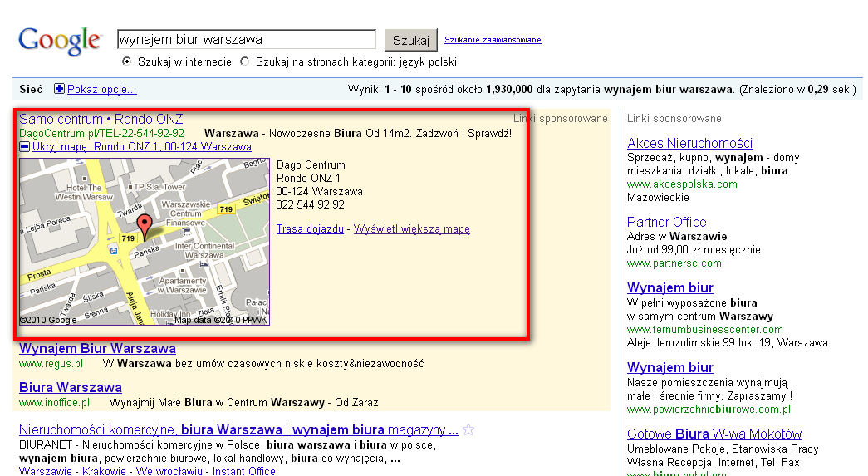Open the Akces Nieruchomości sponsored link

click(689, 144)
